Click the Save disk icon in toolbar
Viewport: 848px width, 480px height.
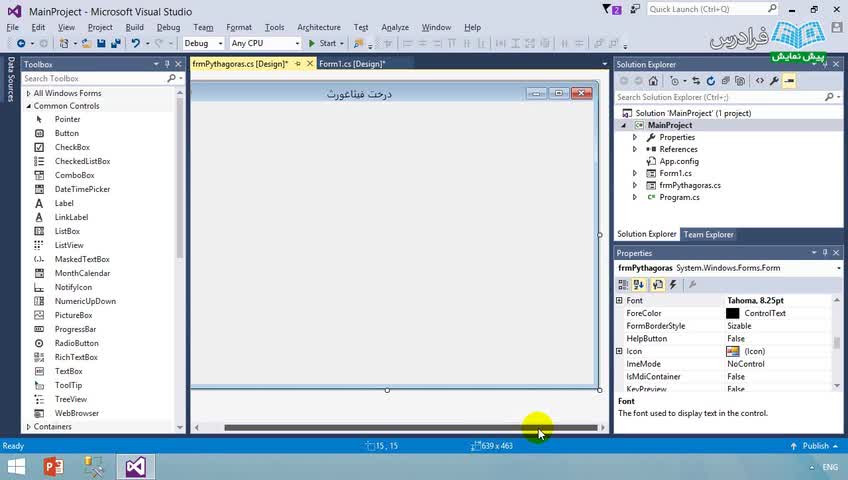click(x=101, y=43)
